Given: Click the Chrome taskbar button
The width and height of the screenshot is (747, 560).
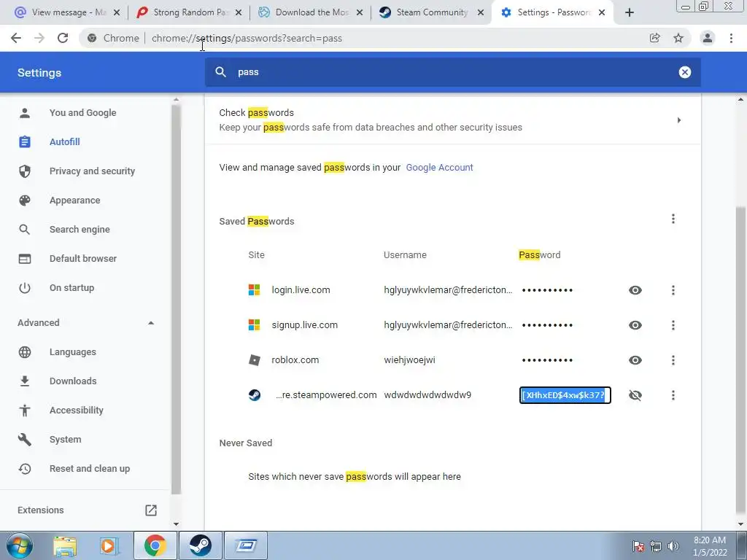Looking at the screenshot, I should (x=155, y=545).
